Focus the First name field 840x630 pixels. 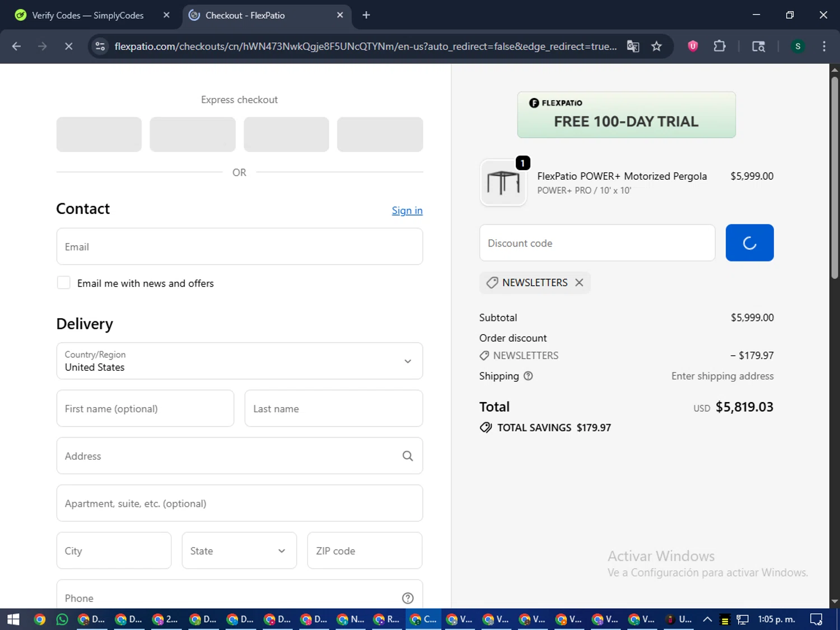point(145,408)
